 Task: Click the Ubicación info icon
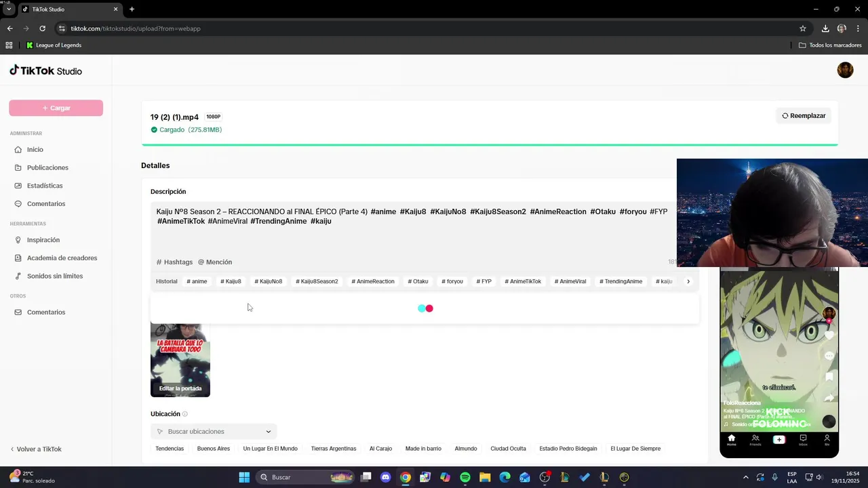click(x=185, y=414)
